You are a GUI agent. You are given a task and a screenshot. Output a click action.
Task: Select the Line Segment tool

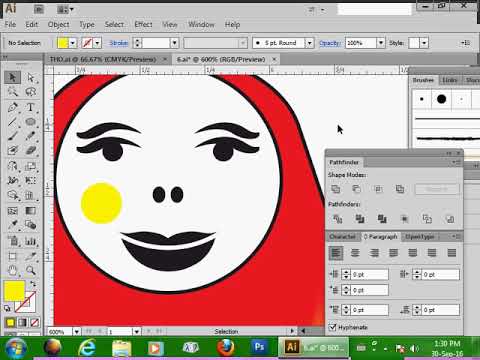click(x=13, y=122)
